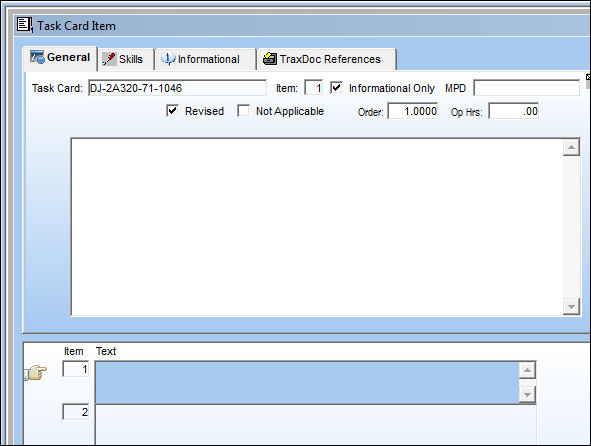The width and height of the screenshot is (591, 446).
Task: Click the Informational tab info icon
Action: pyautogui.click(x=168, y=58)
